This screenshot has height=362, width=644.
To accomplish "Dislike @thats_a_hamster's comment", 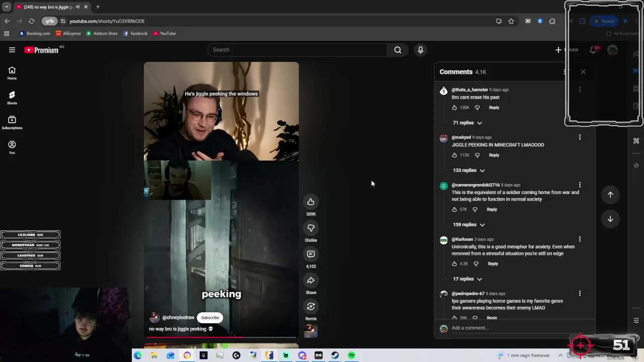I will tap(477, 108).
